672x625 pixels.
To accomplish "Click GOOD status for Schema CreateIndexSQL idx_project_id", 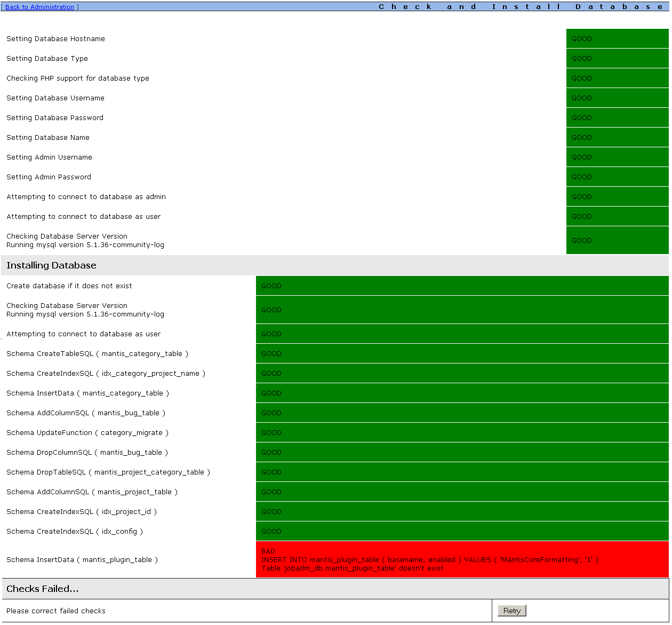I will 462,511.
